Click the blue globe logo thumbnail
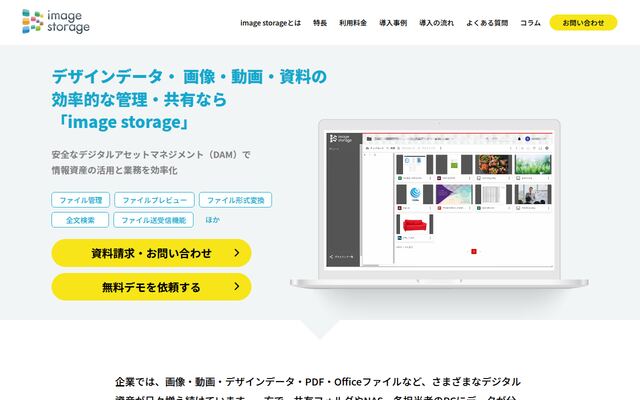Viewport: 640px width, 400px height. click(x=415, y=194)
